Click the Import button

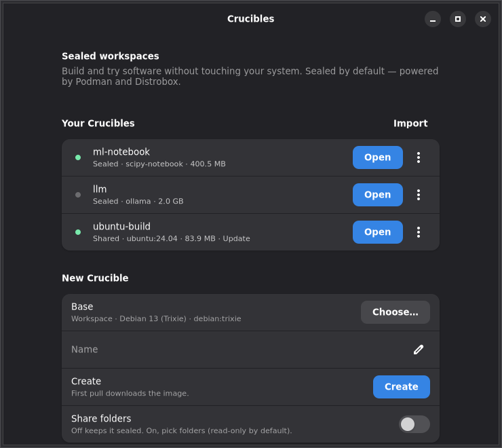[x=410, y=124]
